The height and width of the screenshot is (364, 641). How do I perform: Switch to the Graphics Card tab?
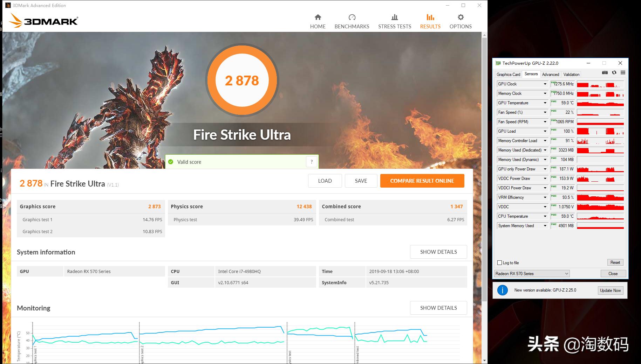pyautogui.click(x=508, y=74)
